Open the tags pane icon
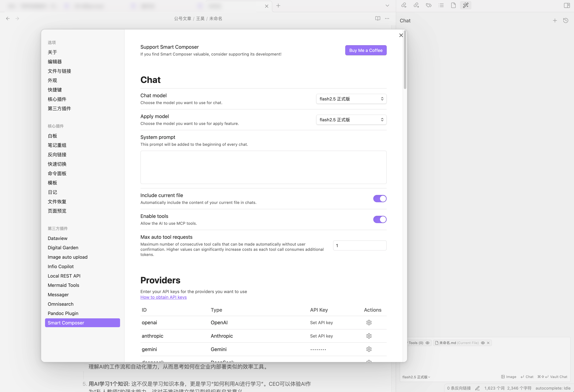Image resolution: width=574 pixels, height=392 pixels. pos(429,5)
